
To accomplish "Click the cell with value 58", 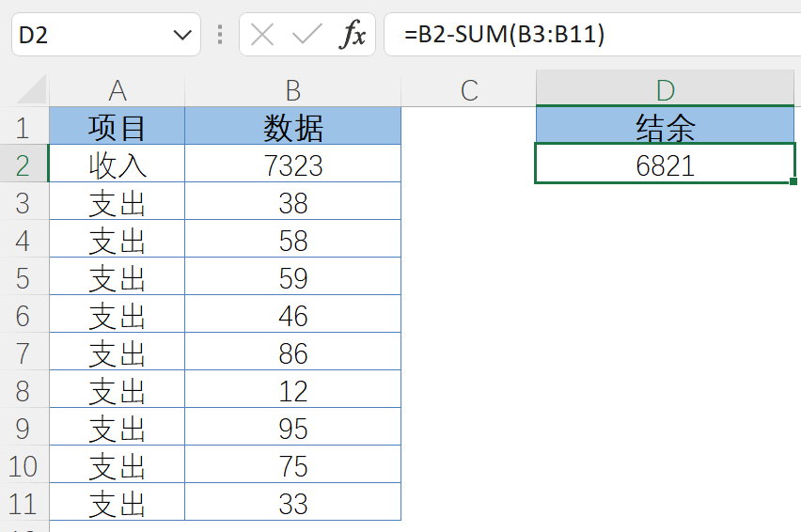I will (292, 239).
